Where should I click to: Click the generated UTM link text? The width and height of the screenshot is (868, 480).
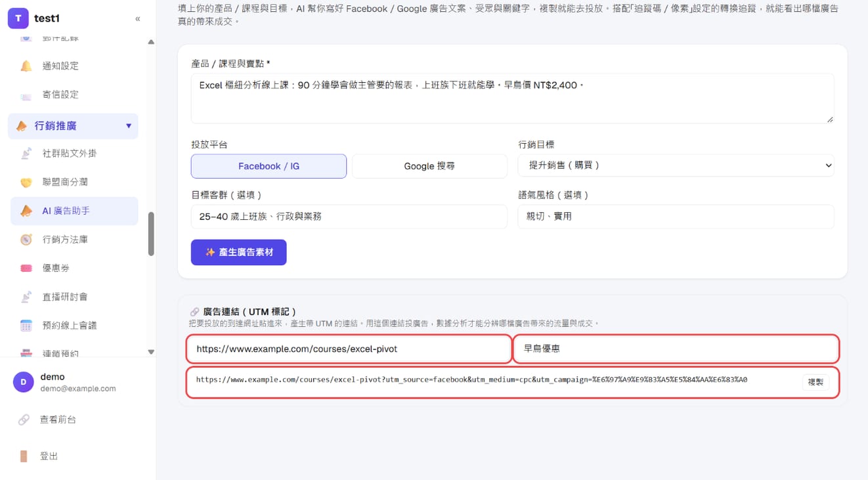point(471,380)
